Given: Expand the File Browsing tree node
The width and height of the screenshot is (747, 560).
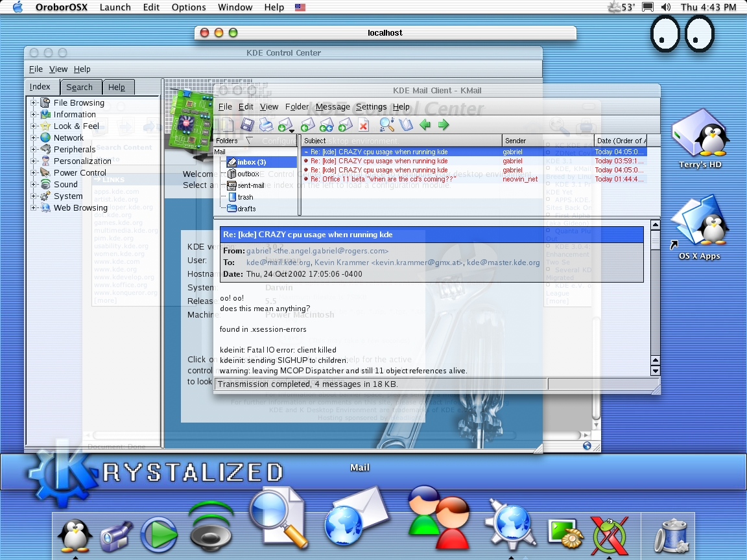Looking at the screenshot, I should (x=33, y=102).
